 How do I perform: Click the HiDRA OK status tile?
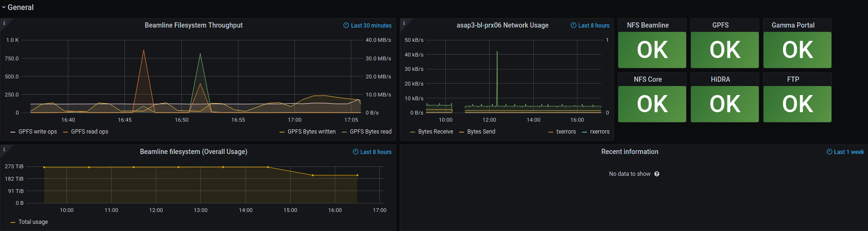click(725, 104)
